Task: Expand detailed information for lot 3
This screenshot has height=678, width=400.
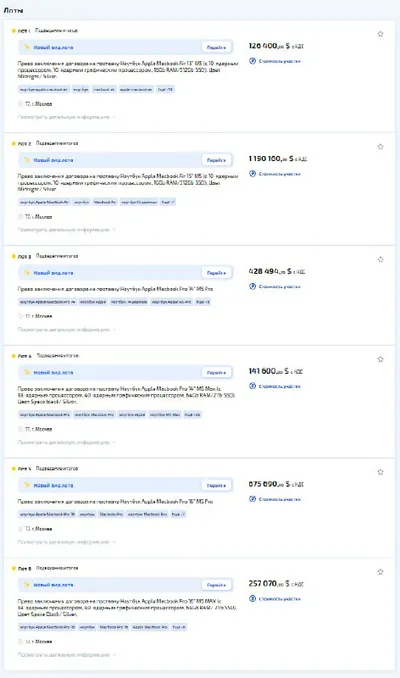Action: pyautogui.click(x=66, y=329)
